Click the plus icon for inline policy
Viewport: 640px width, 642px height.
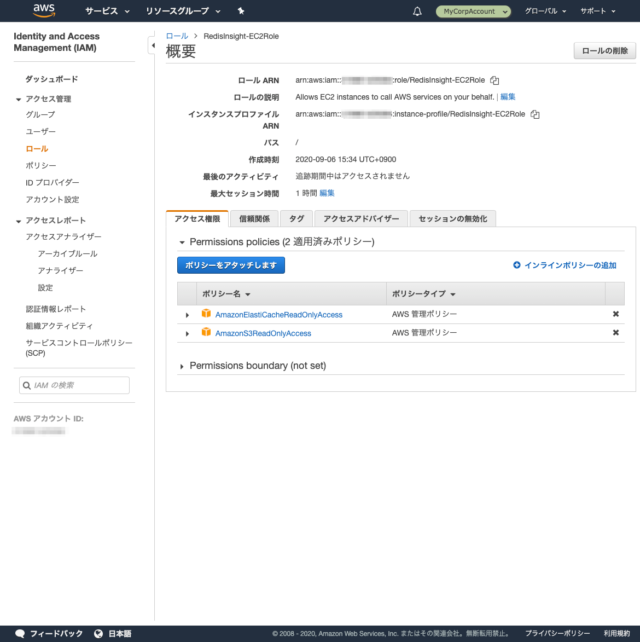pos(517,265)
